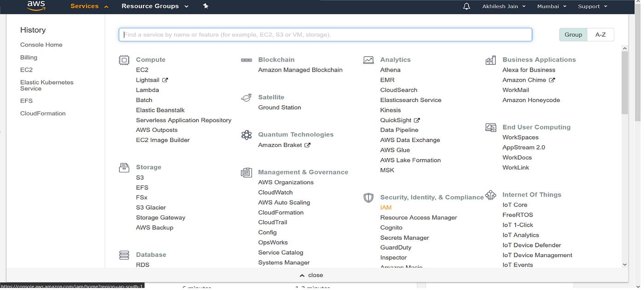This screenshot has height=290, width=644.
Task: Click the Database category icon
Action: point(124,255)
